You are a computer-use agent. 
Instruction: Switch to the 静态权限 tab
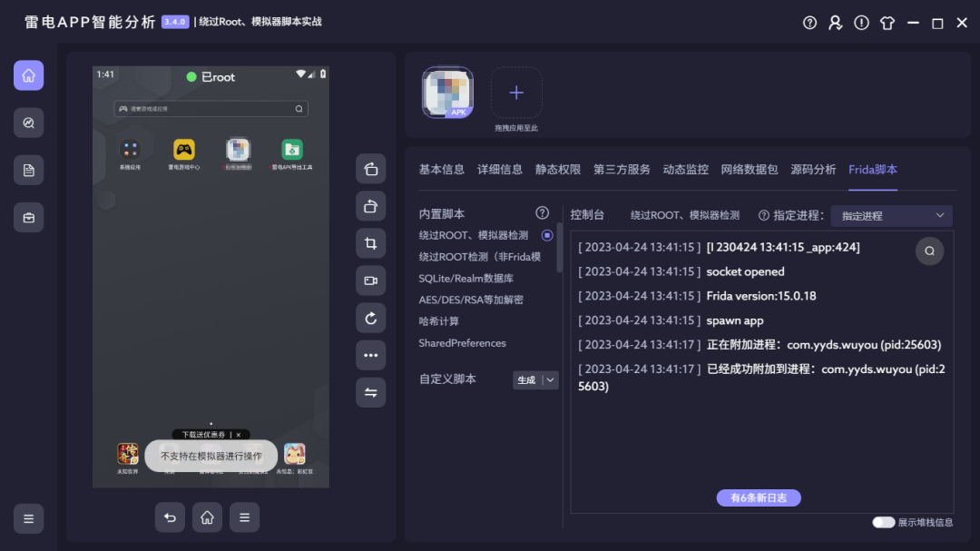point(557,170)
